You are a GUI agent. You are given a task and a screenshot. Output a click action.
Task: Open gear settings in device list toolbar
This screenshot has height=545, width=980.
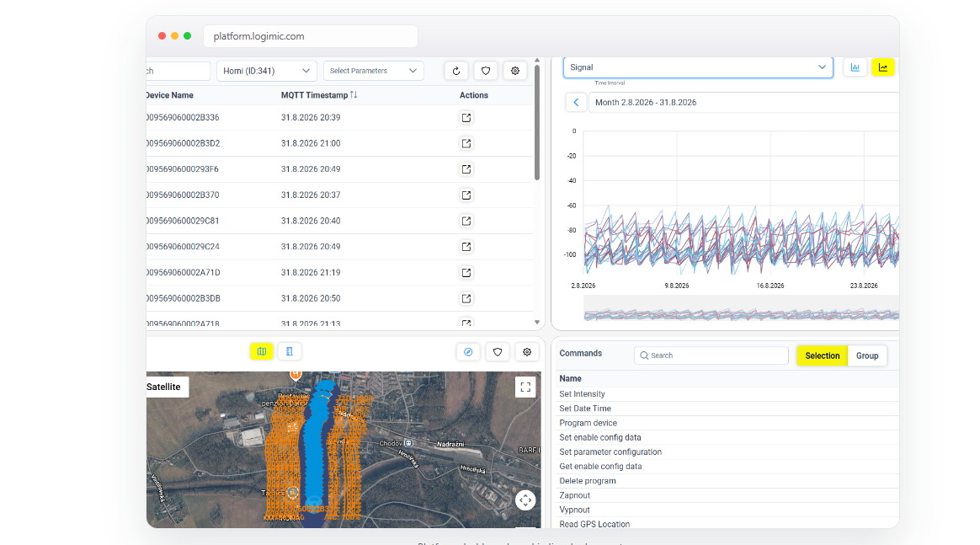click(515, 71)
